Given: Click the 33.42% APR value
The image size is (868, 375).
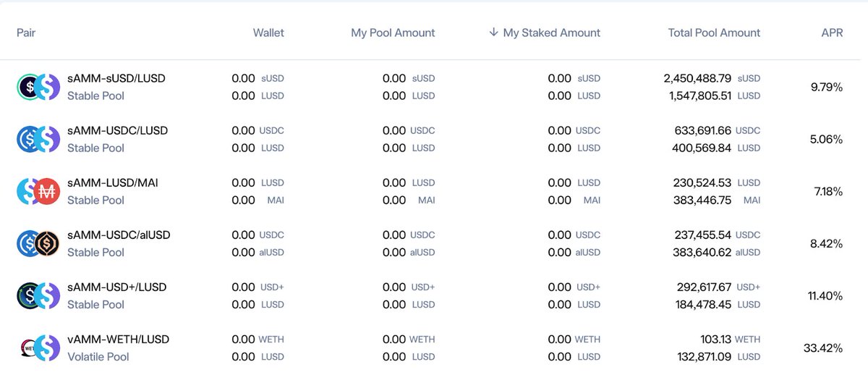Looking at the screenshot, I should tap(823, 348).
